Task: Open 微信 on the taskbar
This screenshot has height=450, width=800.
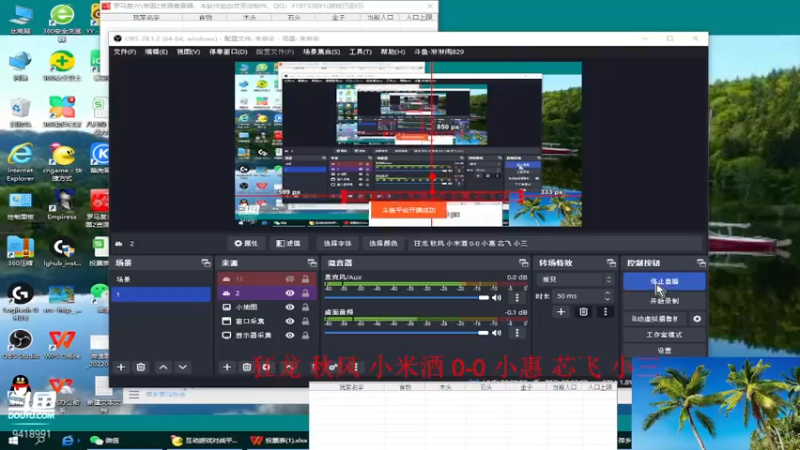Action: (105, 440)
